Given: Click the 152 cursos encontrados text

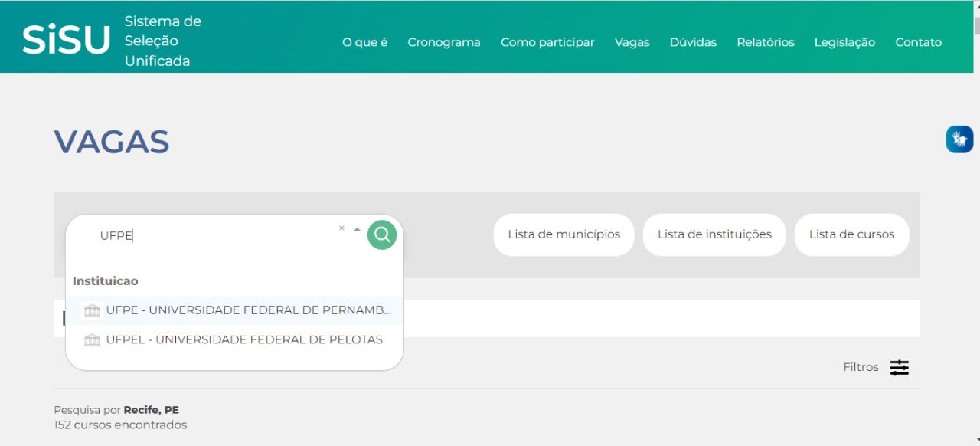Looking at the screenshot, I should coord(121,425).
